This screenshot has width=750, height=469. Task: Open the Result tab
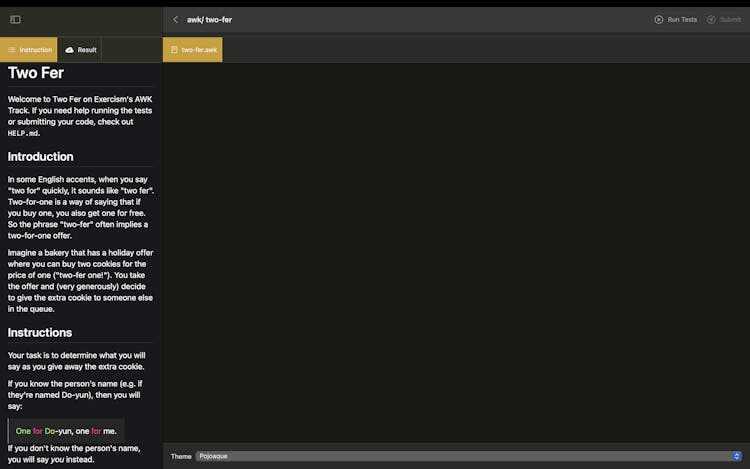click(80, 50)
